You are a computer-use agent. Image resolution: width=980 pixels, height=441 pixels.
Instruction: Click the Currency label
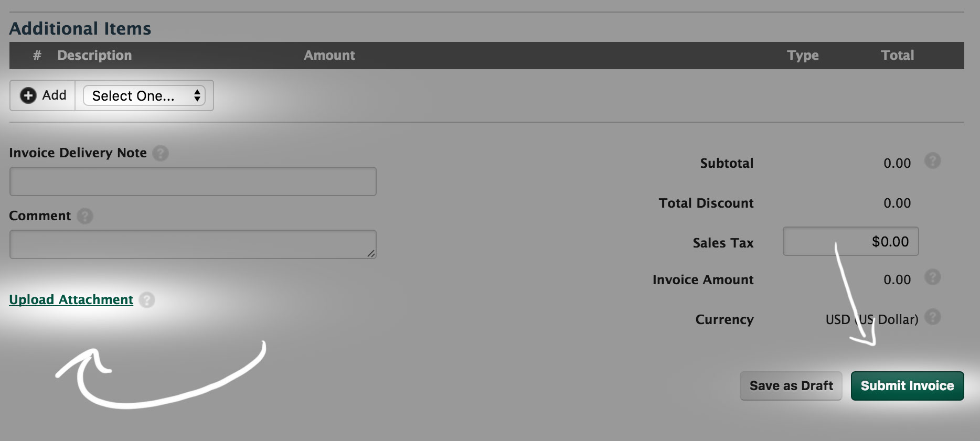[x=725, y=320]
